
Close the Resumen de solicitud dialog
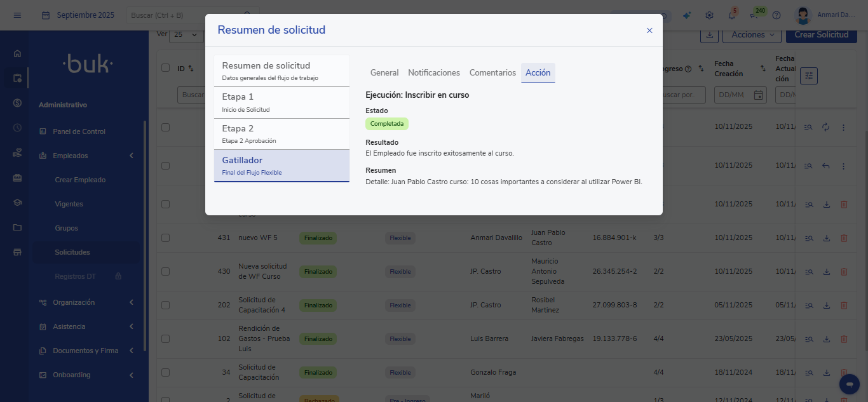coord(649,30)
